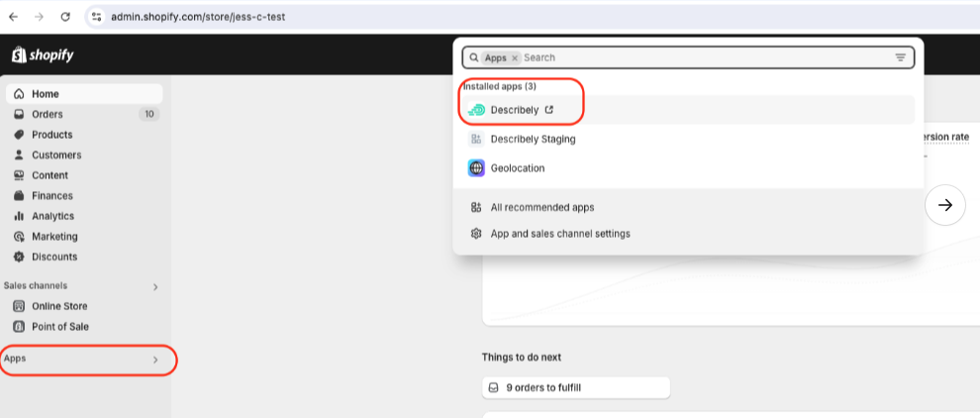Image resolution: width=980 pixels, height=418 pixels.
Task: Click the Orders count badge 10
Action: (148, 114)
